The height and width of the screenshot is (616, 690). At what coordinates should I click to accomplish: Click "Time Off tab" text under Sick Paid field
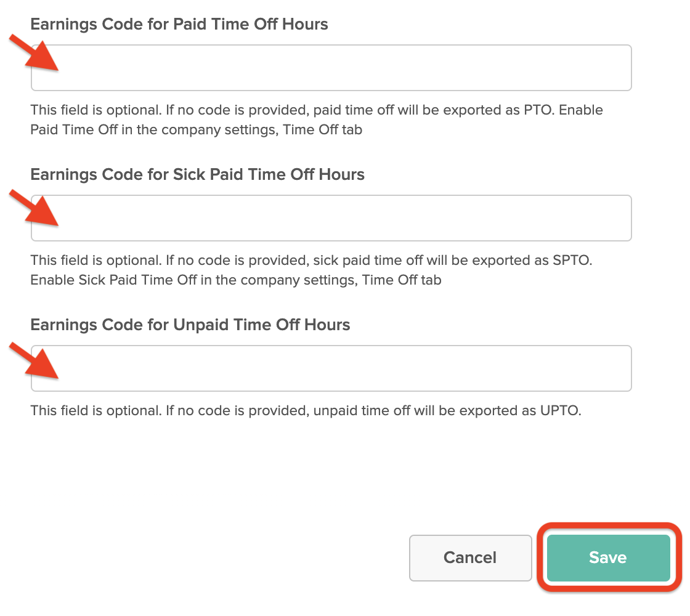point(402,280)
